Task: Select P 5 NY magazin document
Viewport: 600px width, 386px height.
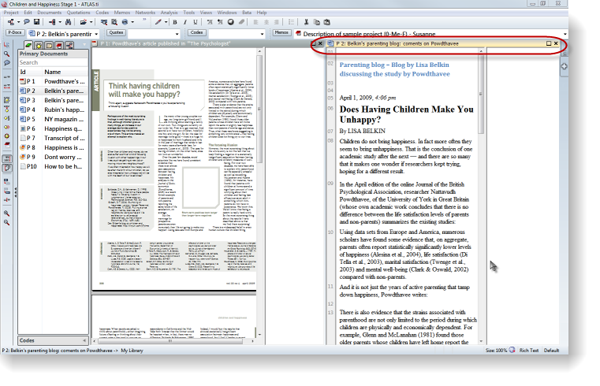Action: [x=53, y=119]
